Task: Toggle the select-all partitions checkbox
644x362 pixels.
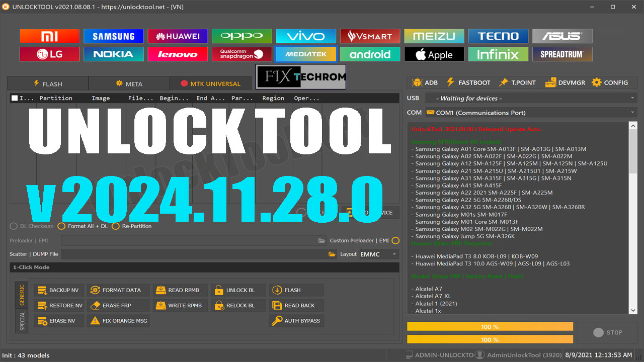Action: 15,98
